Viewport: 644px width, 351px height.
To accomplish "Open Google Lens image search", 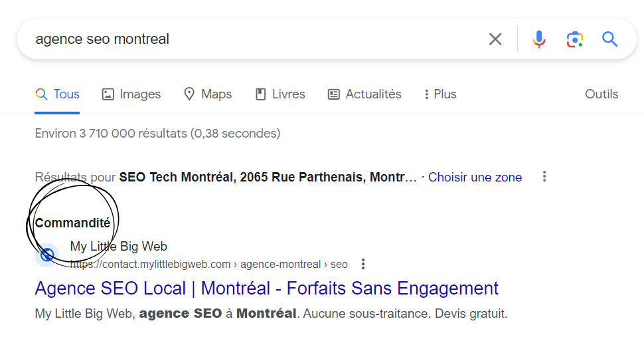I will 574,39.
